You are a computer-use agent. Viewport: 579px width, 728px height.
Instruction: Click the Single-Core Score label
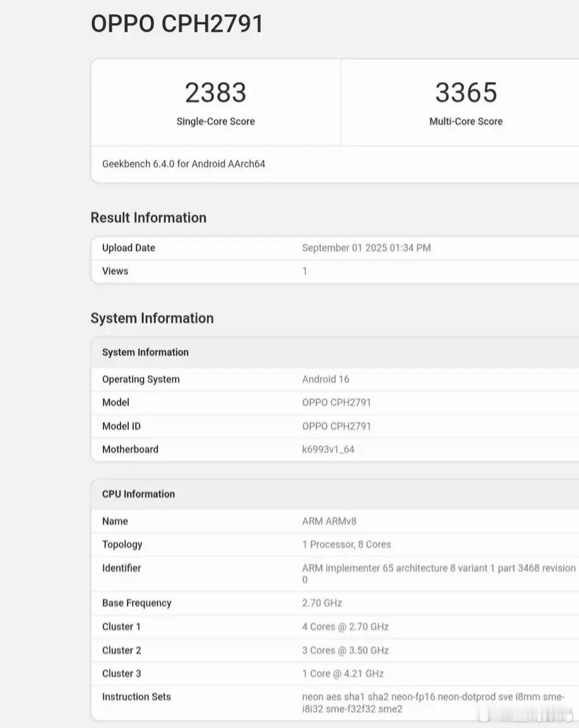point(215,121)
